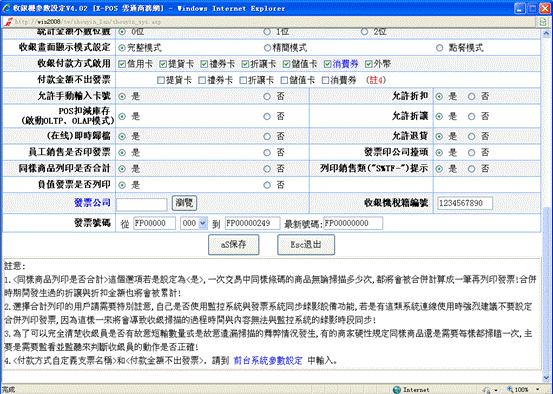Viewport: 553px width, 394px height.
Task: Click the 收銀機稅籍編號 input field
Action: point(465,203)
